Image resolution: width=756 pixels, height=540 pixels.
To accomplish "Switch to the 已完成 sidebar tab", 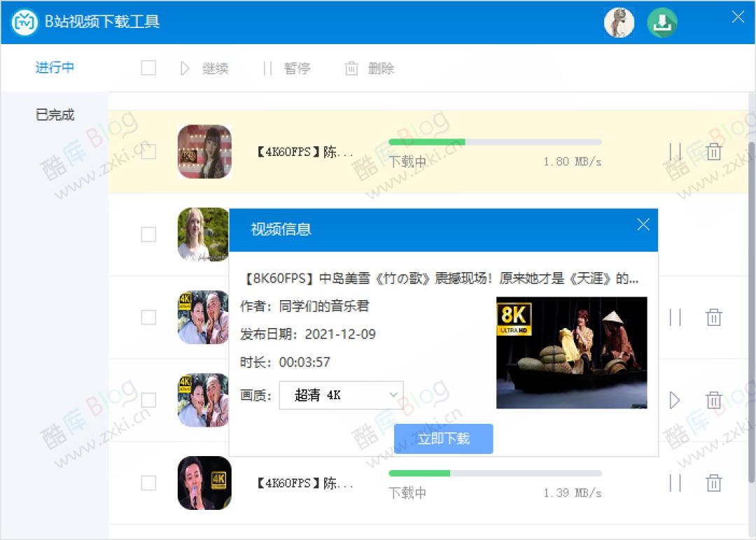I will [54, 114].
